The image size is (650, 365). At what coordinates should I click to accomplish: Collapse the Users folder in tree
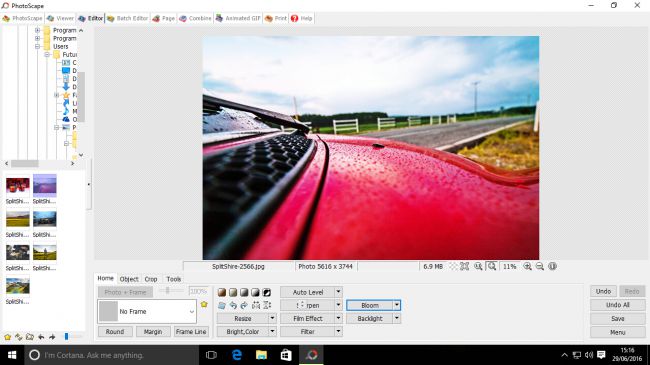tap(37, 46)
